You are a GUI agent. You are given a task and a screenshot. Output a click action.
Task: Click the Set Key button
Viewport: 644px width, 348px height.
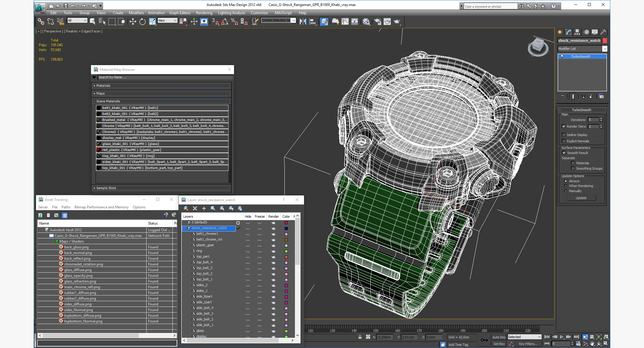pyautogui.click(x=499, y=344)
